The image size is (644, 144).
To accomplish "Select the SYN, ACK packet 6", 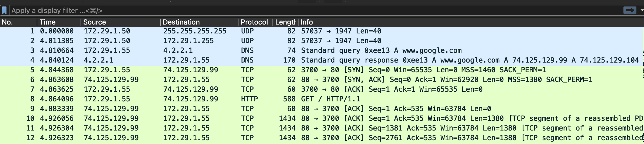I will 322,80.
